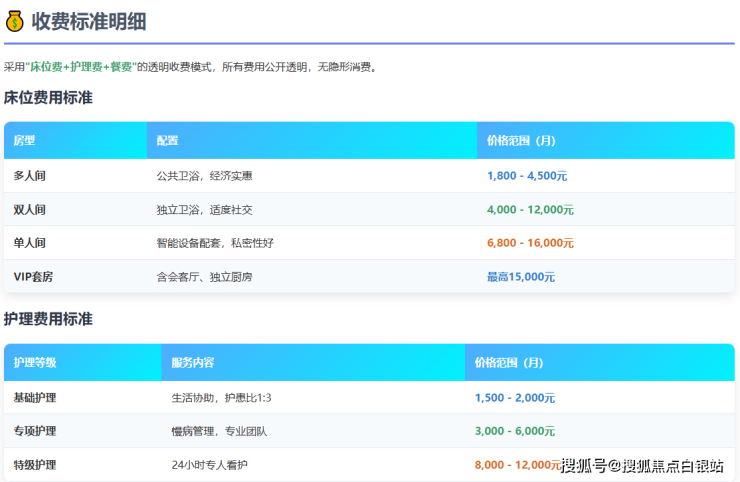Click the 服务内容 column header
Screen dimensions: 740x482
(192, 362)
